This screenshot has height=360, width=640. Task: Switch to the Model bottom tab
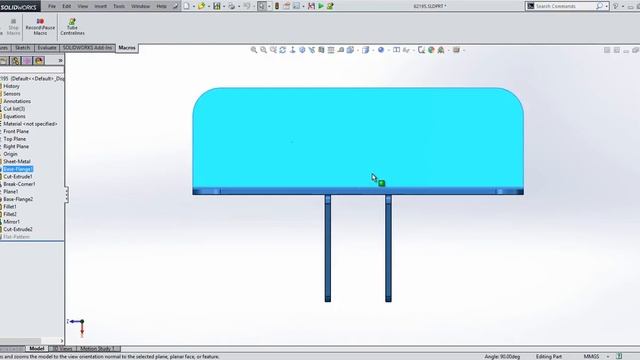click(37, 349)
